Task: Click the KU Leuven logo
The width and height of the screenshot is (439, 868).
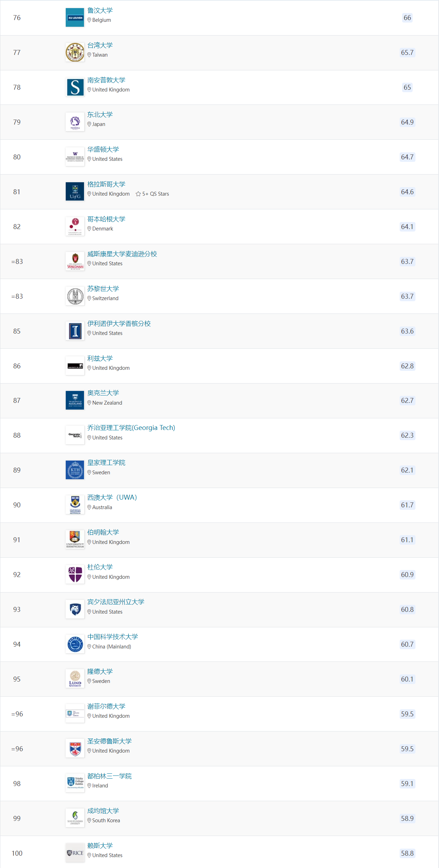Action: click(x=75, y=18)
